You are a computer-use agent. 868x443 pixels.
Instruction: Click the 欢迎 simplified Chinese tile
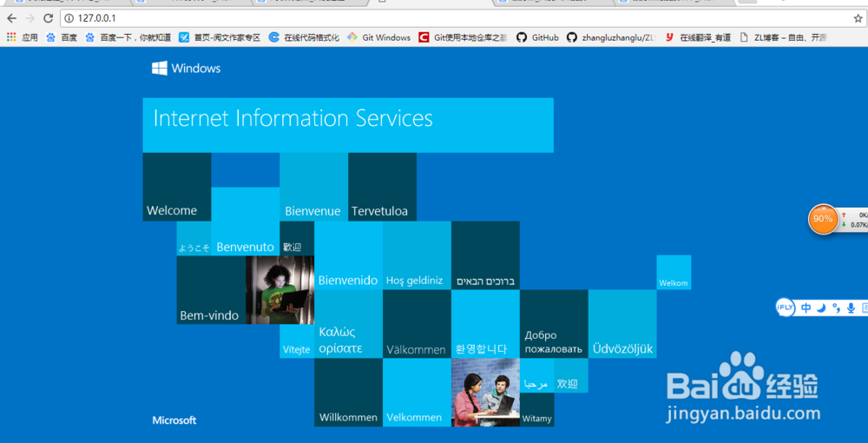pyautogui.click(x=571, y=375)
